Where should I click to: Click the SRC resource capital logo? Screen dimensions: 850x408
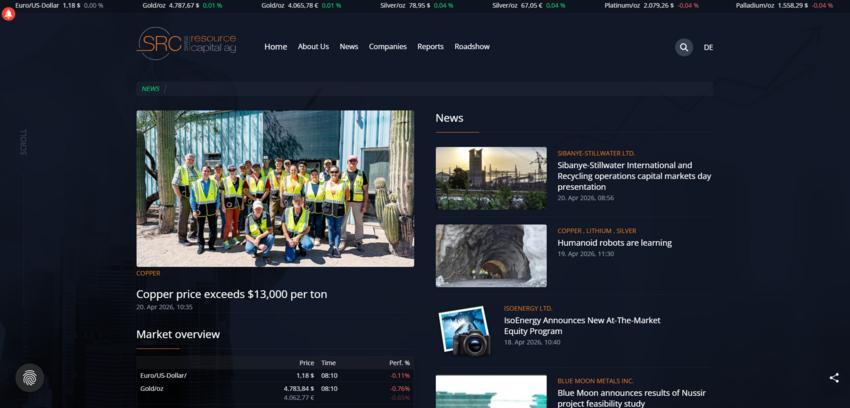[x=186, y=43]
